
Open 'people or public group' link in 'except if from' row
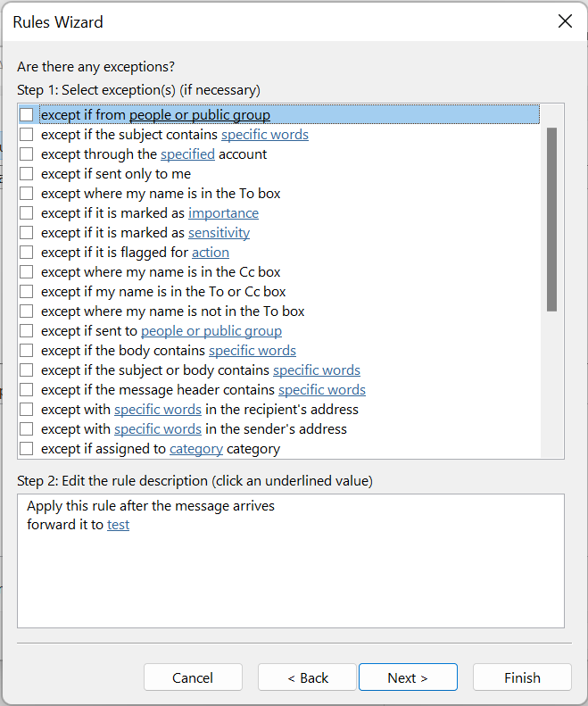(200, 115)
